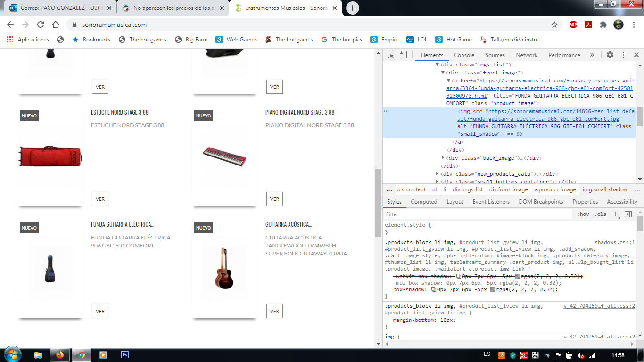Select div.front_image in the DOM breadcrumb
Image resolution: width=644 pixels, height=362 pixels.
(508, 189)
